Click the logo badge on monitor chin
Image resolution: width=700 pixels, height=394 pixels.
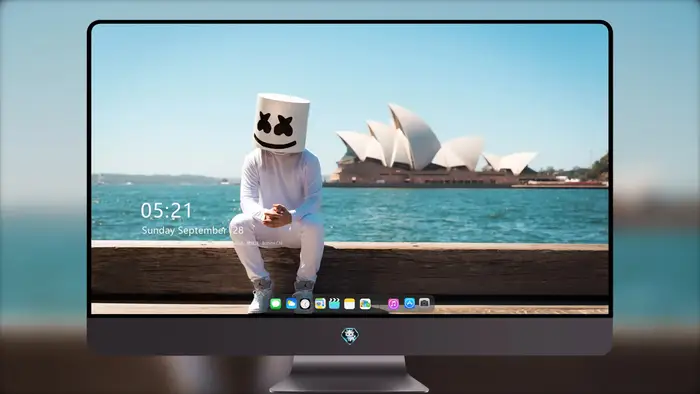(350, 336)
